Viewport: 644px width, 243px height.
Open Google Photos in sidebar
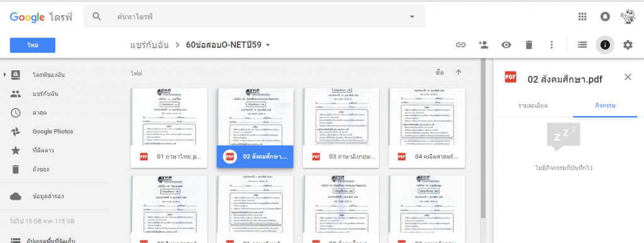tap(53, 131)
